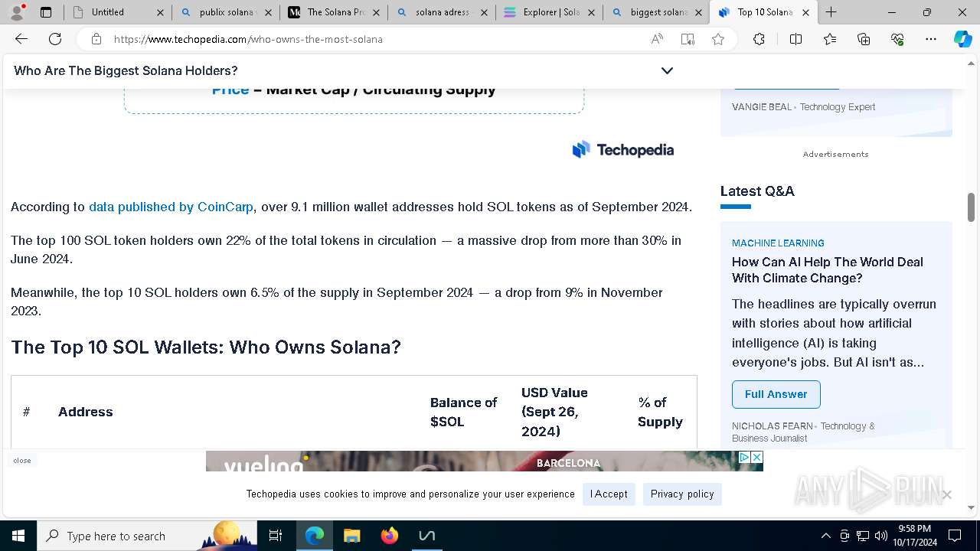Open the Privacy policy button
Image resolution: width=980 pixels, height=551 pixels.
coord(682,494)
